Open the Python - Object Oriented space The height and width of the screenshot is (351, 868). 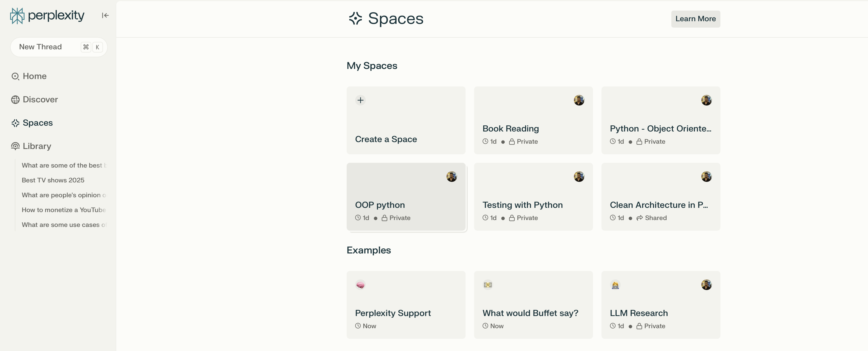(660, 129)
